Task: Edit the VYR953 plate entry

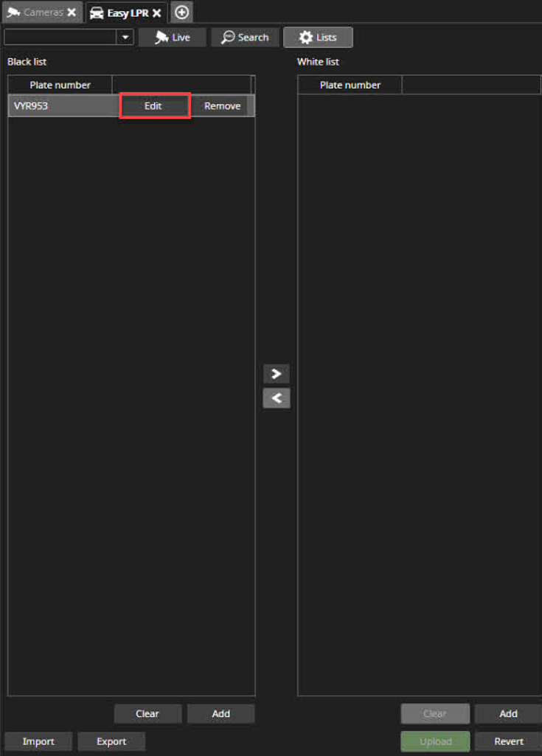Action: (154, 106)
